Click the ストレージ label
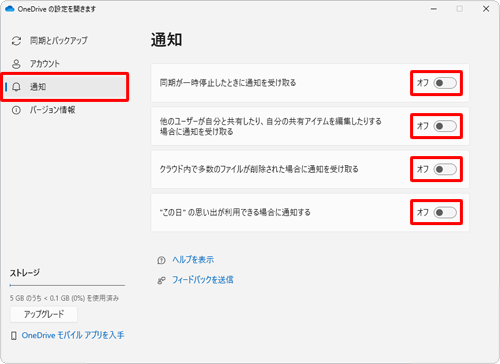 25,273
